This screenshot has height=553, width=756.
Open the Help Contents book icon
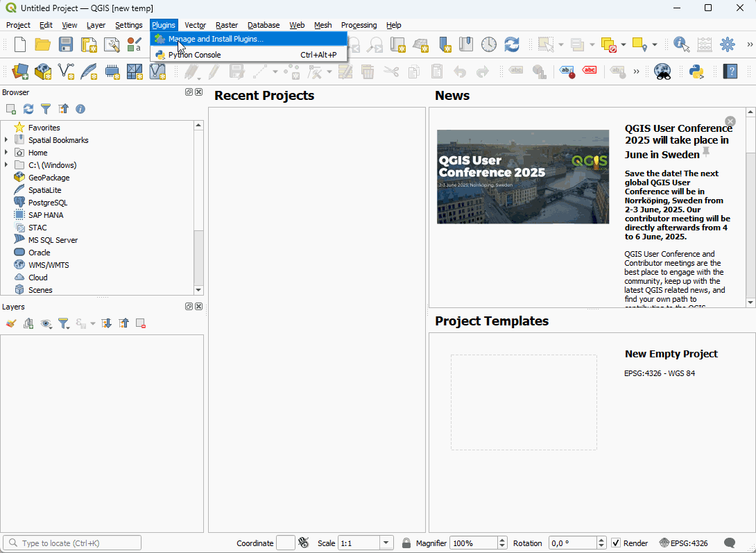click(730, 72)
